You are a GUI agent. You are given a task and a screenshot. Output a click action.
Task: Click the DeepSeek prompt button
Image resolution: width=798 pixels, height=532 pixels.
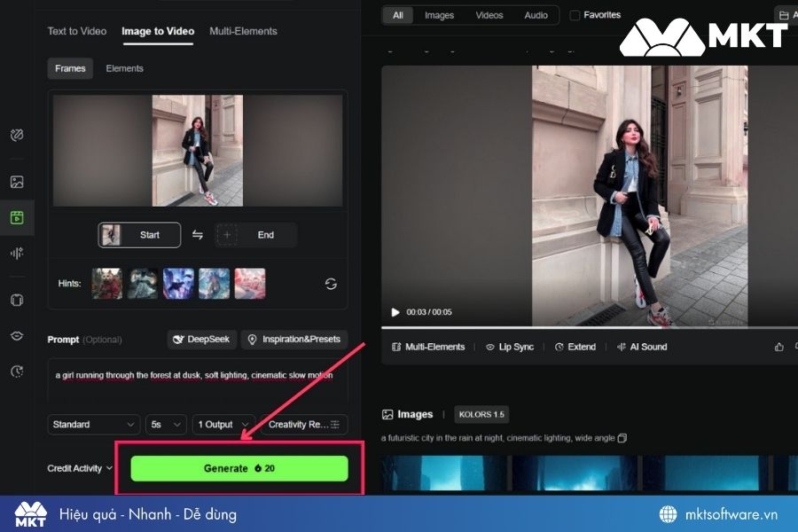(x=201, y=340)
